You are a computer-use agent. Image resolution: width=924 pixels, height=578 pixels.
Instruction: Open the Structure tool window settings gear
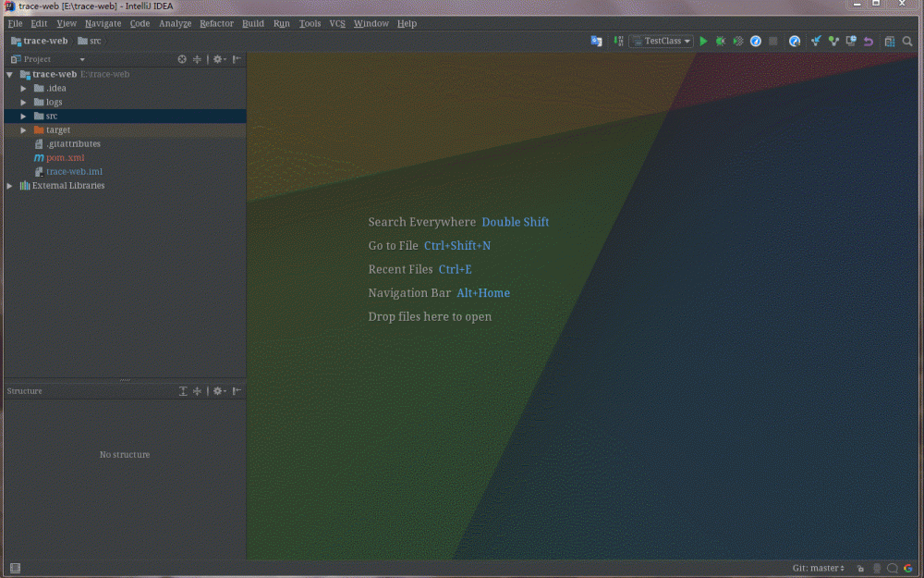coord(218,390)
